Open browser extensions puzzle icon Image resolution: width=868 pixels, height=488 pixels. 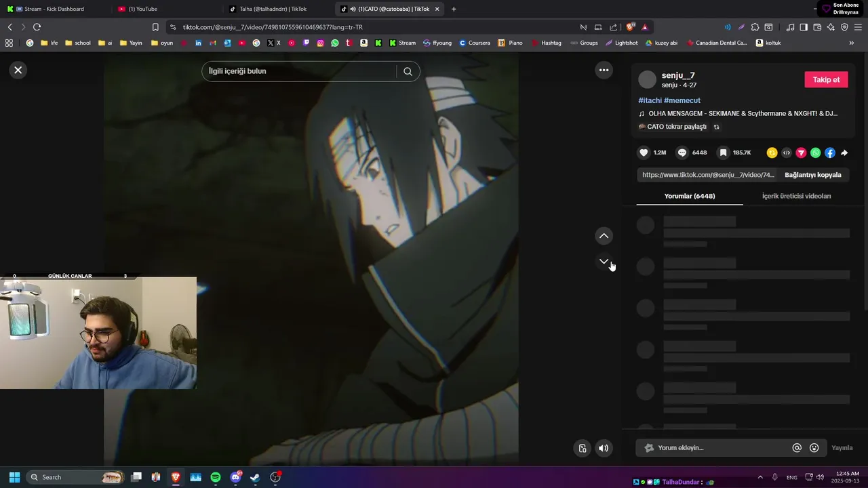(755, 27)
